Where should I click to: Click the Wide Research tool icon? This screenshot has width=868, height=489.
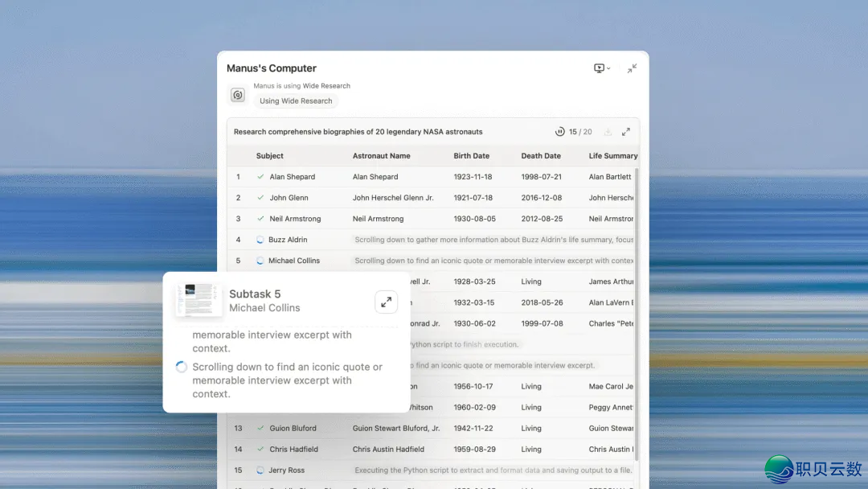point(238,96)
